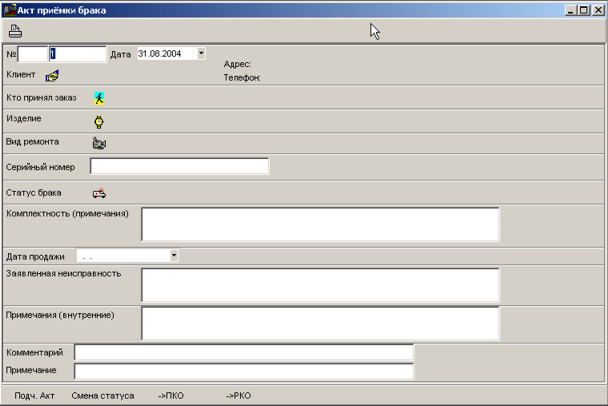Image resolution: width=608 pixels, height=406 pixels.
Task: Open client selection via the Клиент icon
Action: (x=52, y=75)
